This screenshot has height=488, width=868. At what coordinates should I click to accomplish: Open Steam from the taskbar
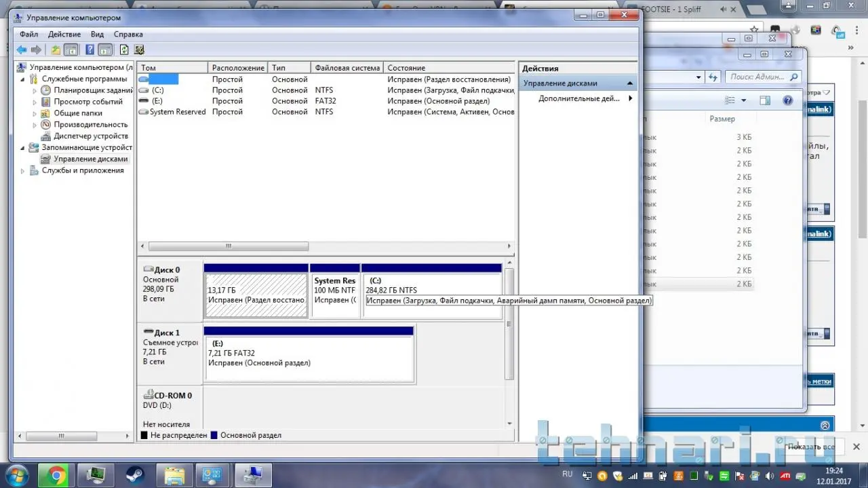point(135,475)
